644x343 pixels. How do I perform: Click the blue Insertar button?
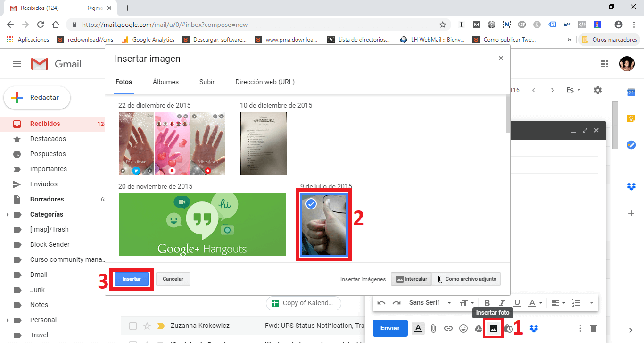132,279
